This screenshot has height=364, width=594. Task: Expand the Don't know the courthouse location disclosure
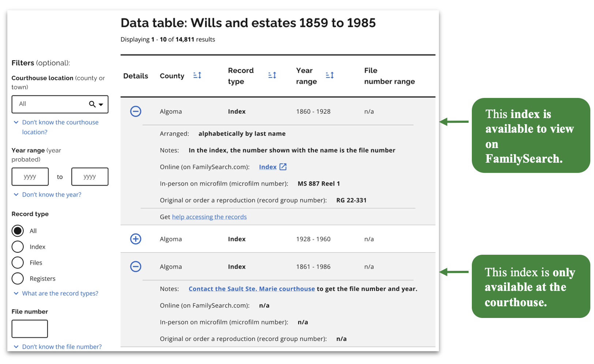pyautogui.click(x=60, y=122)
